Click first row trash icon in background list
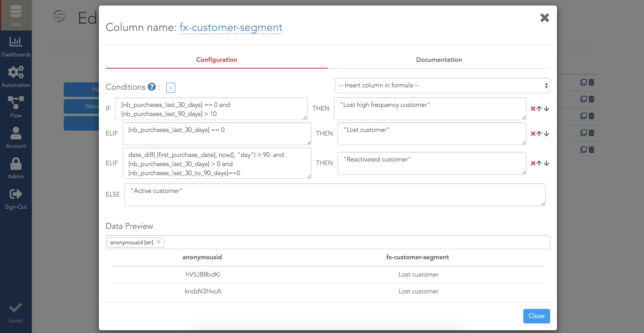644x333 pixels. click(591, 82)
